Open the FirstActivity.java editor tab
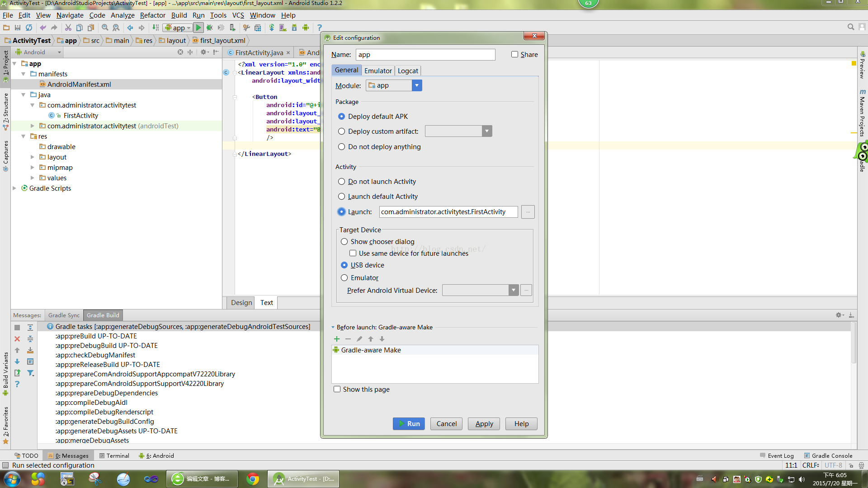Screen dimensions: 868x488 click(259, 53)
